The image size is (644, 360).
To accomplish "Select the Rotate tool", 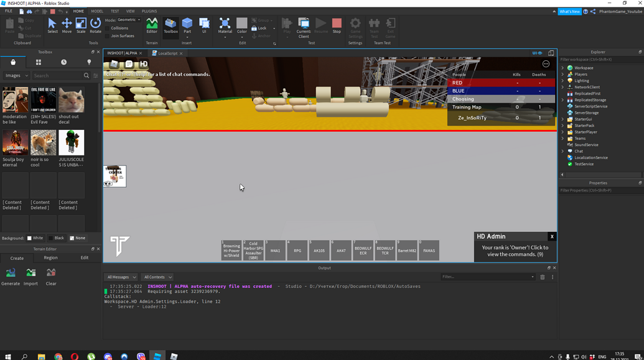I will [95, 26].
